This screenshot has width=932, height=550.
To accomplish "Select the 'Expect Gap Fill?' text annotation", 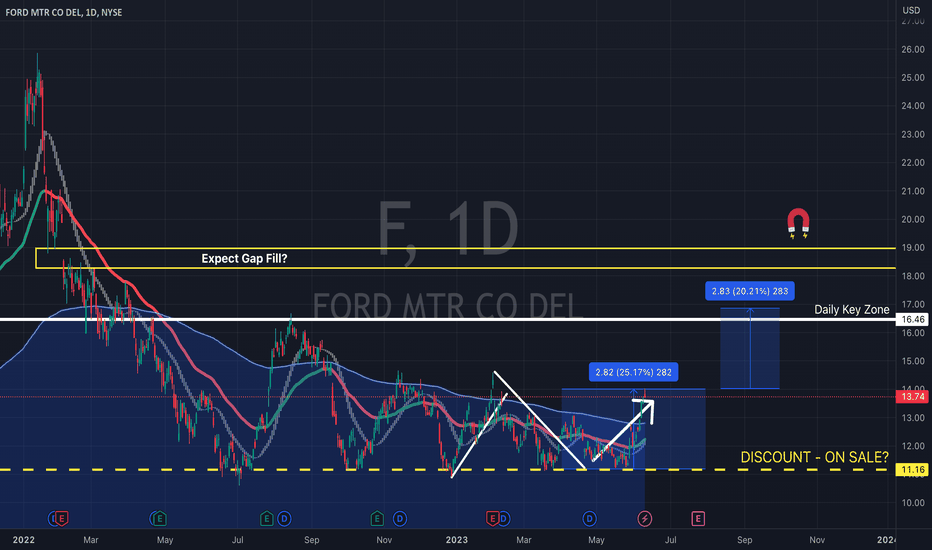I will tap(244, 259).
